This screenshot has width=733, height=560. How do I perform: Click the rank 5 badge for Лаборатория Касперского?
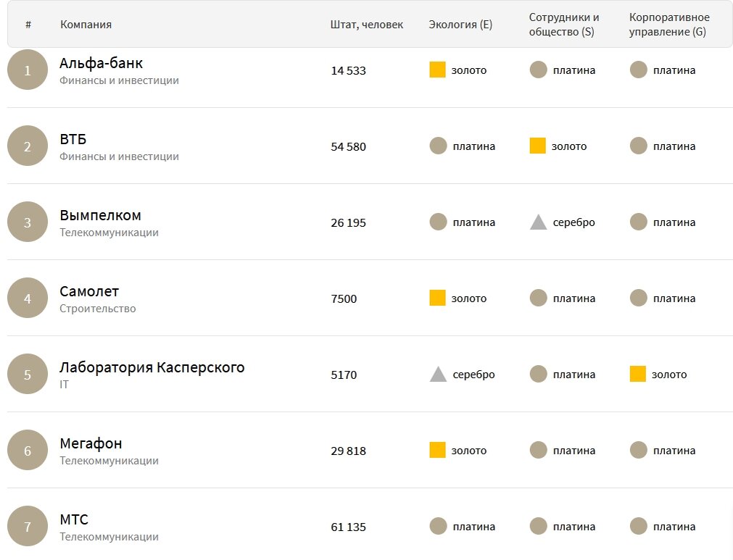pyautogui.click(x=28, y=375)
